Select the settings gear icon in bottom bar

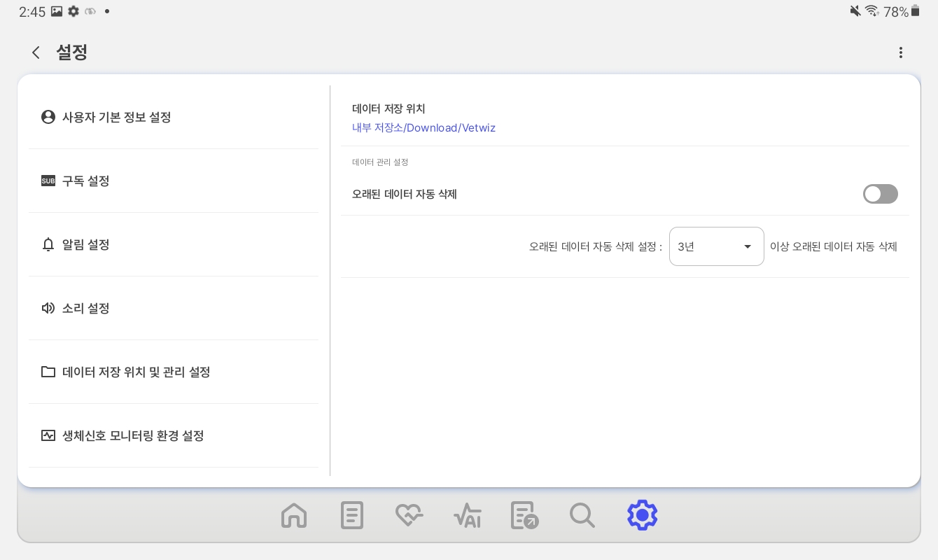pos(642,515)
